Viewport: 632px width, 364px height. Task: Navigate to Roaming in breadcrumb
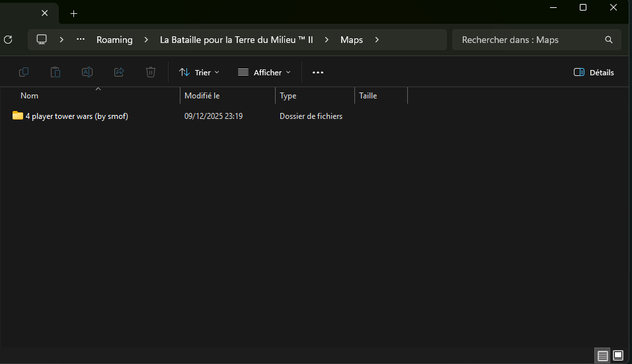coord(114,40)
